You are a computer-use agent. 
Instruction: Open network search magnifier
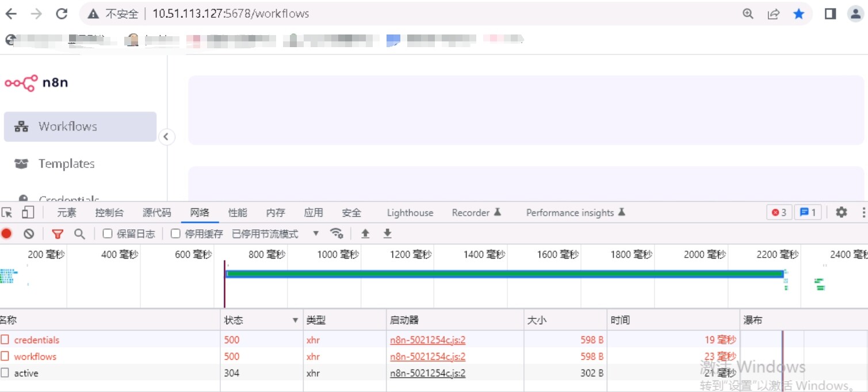tap(79, 233)
